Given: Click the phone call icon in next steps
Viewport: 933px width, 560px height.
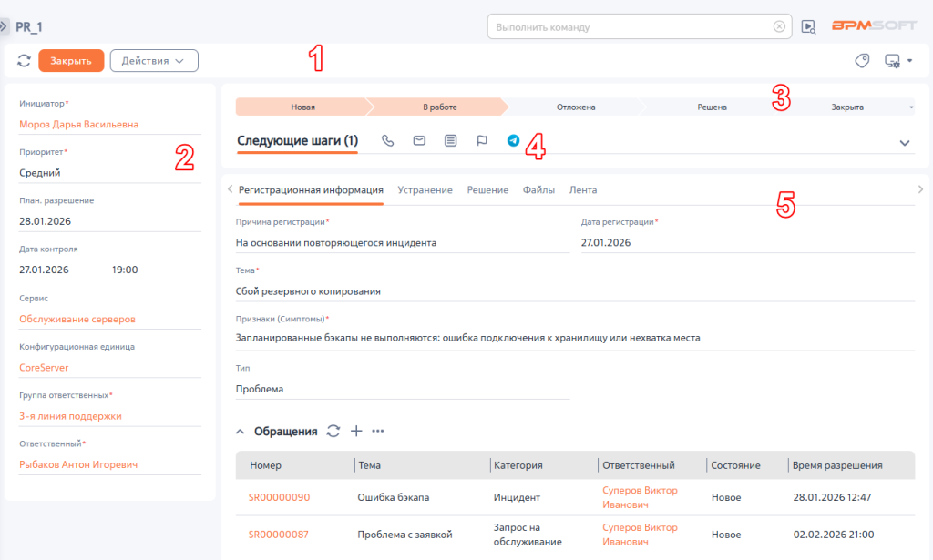Looking at the screenshot, I should click(388, 141).
